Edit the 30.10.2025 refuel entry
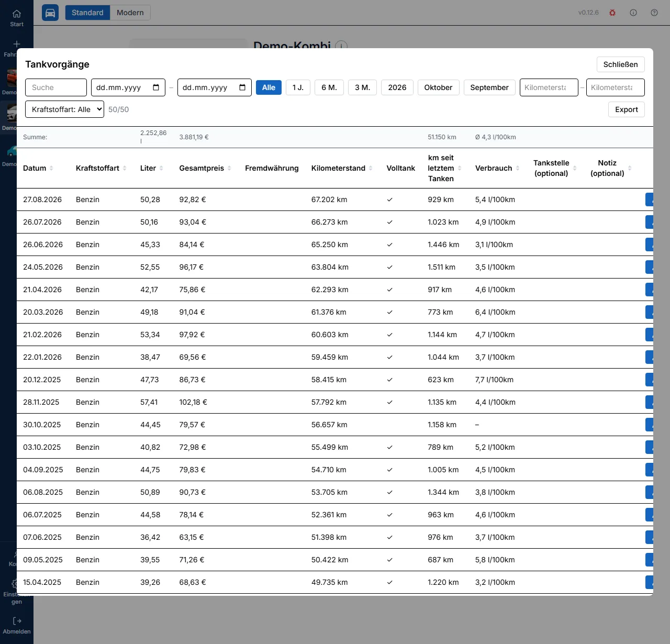Viewport: 670px width, 644px height. [650, 425]
